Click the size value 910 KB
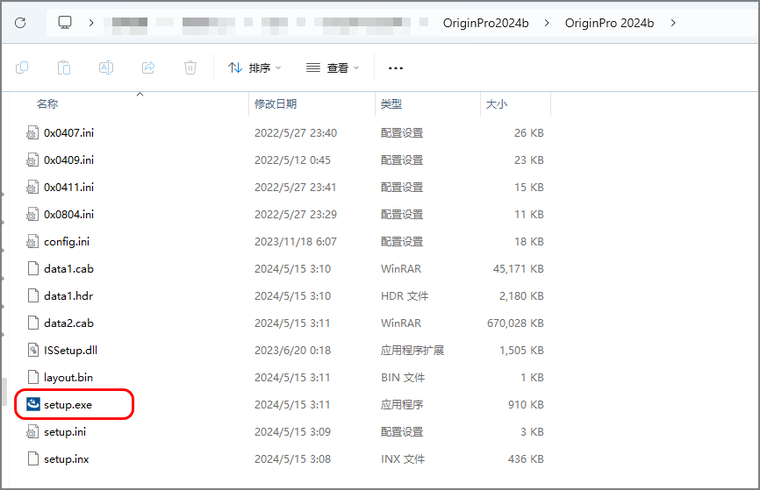 526,404
